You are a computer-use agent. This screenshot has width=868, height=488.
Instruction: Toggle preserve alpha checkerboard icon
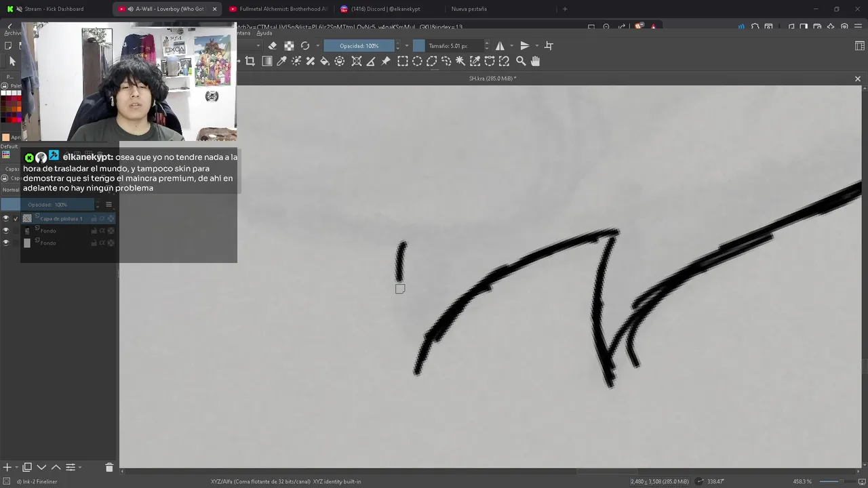pos(289,45)
